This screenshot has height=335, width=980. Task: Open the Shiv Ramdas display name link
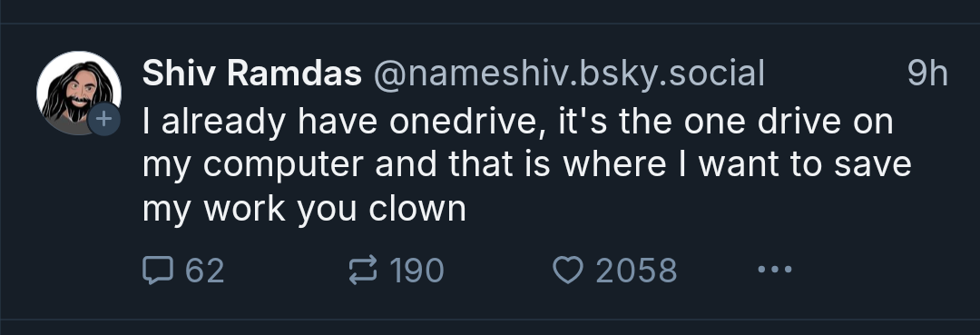point(252,74)
